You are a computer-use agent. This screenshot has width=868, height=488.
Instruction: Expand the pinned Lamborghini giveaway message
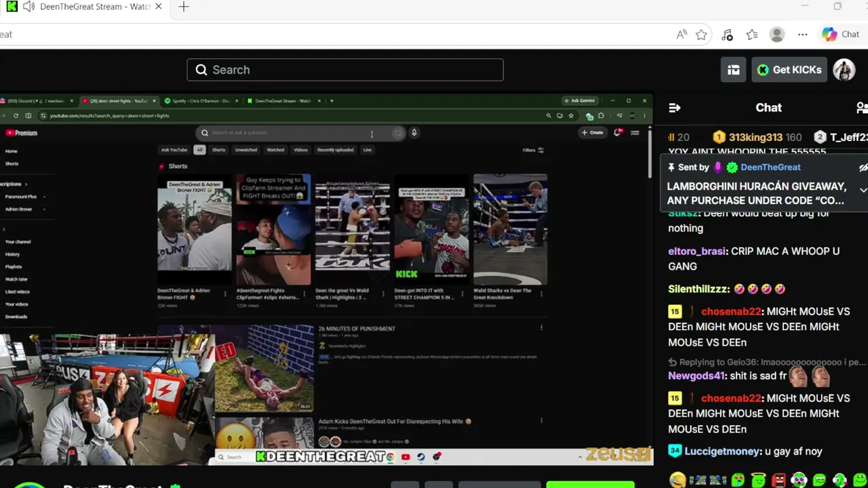point(863,190)
